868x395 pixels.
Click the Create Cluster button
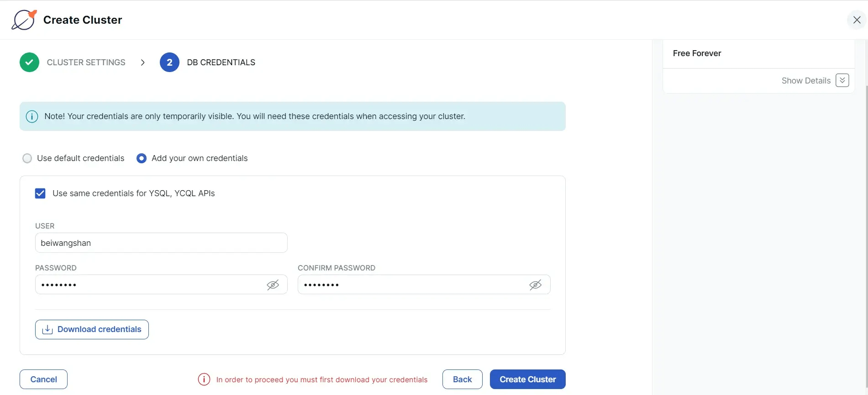(x=528, y=379)
